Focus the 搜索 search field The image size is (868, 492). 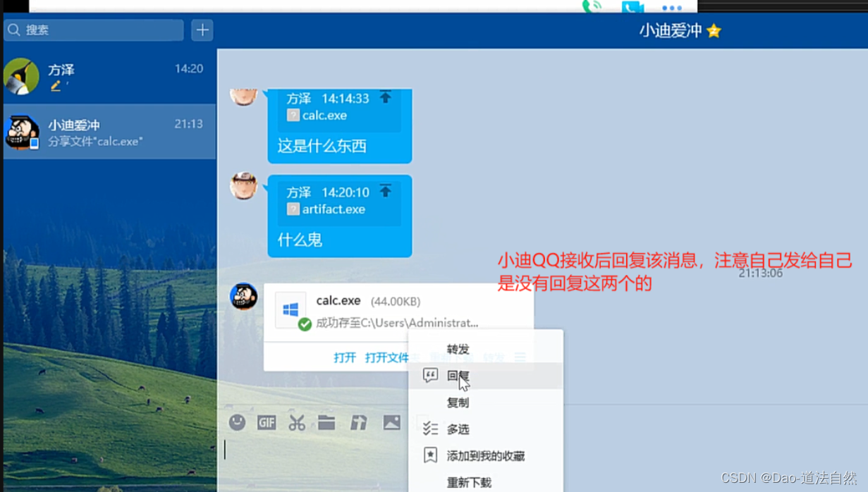pos(94,30)
